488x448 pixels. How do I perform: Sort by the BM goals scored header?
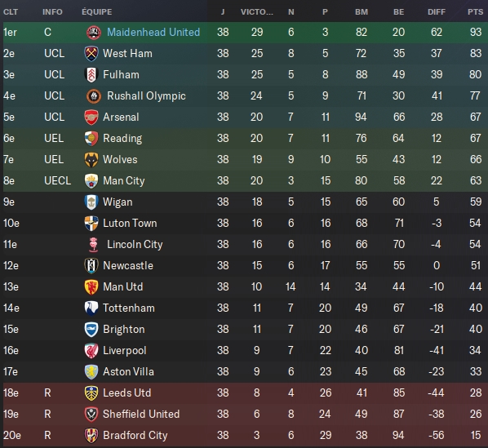tap(362, 11)
